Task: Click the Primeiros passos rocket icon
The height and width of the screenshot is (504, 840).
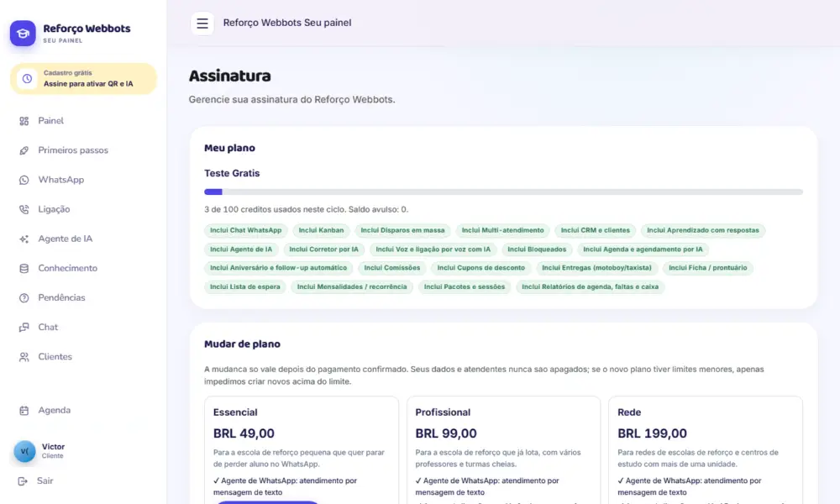Action: (24, 150)
